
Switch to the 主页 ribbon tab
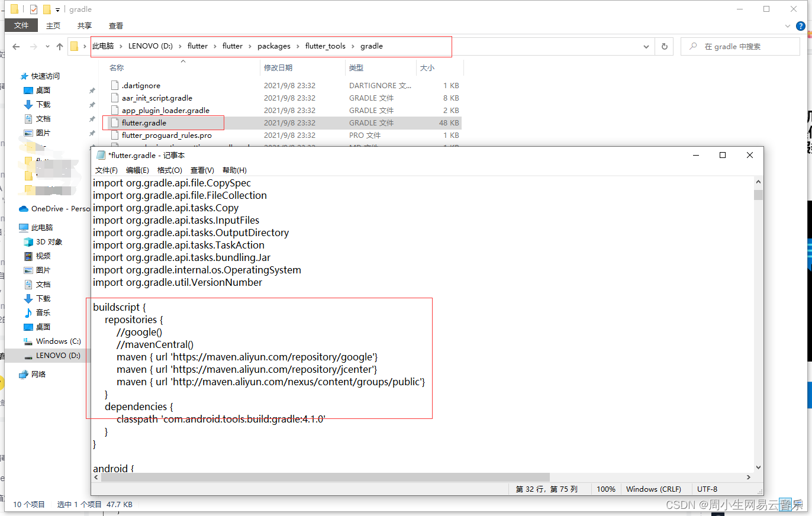tap(53, 25)
